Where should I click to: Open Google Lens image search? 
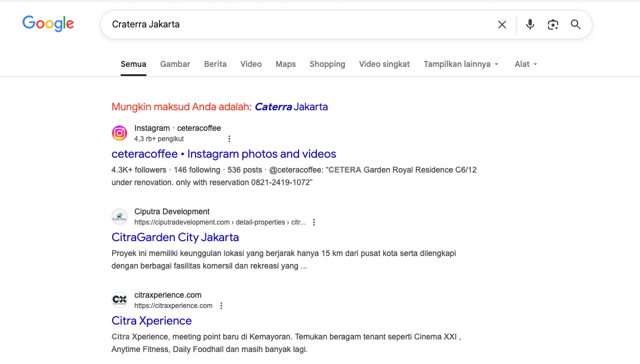pyautogui.click(x=552, y=25)
